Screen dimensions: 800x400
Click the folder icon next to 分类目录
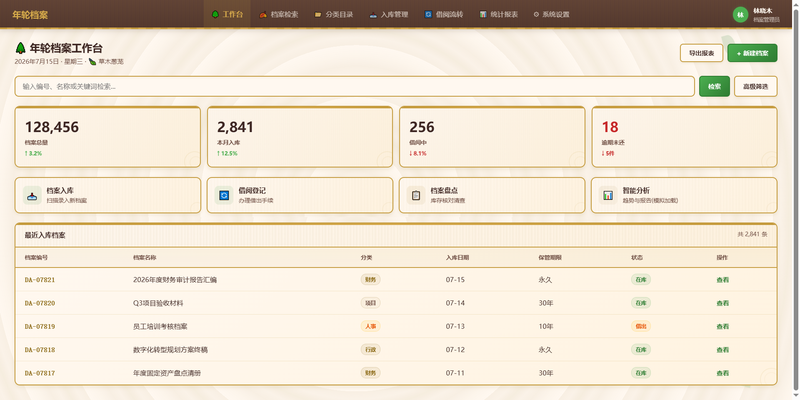(318, 14)
